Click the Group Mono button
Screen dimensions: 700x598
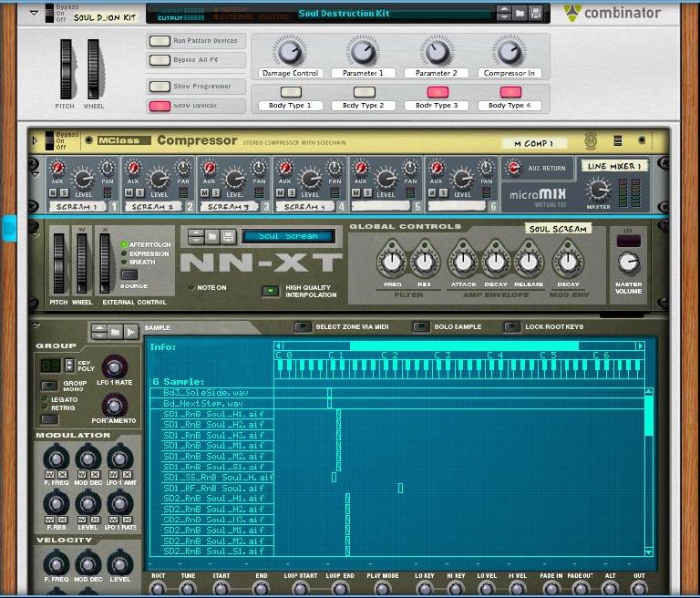click(x=49, y=385)
